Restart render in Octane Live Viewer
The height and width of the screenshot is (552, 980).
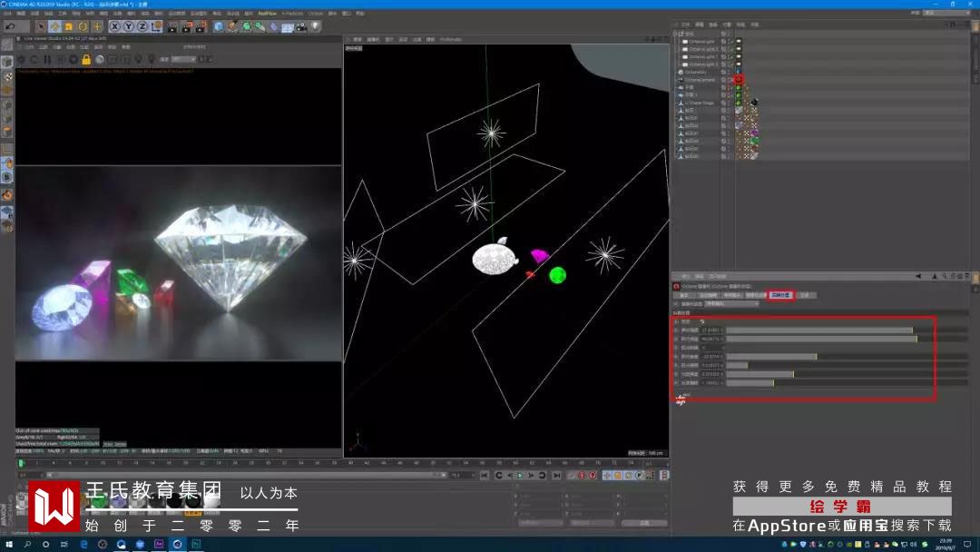pos(34,59)
